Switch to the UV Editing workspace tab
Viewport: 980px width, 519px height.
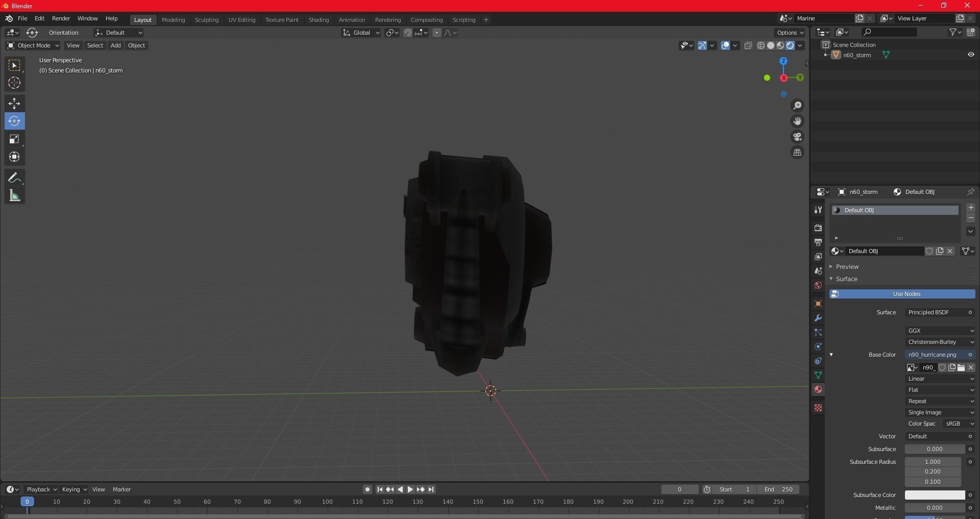[242, 20]
